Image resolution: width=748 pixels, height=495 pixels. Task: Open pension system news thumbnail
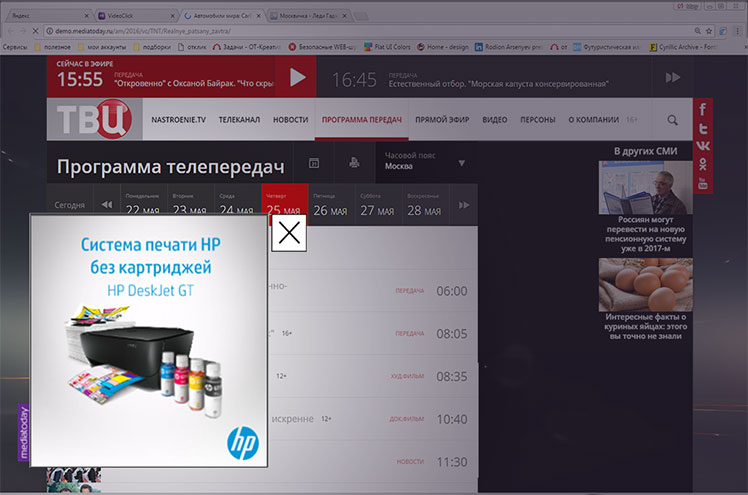click(x=645, y=187)
